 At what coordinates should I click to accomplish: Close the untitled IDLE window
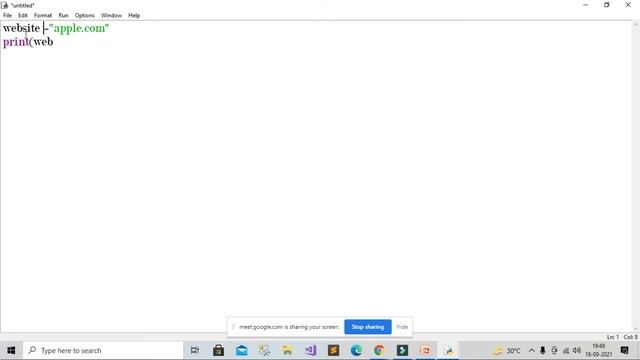[x=628, y=5]
